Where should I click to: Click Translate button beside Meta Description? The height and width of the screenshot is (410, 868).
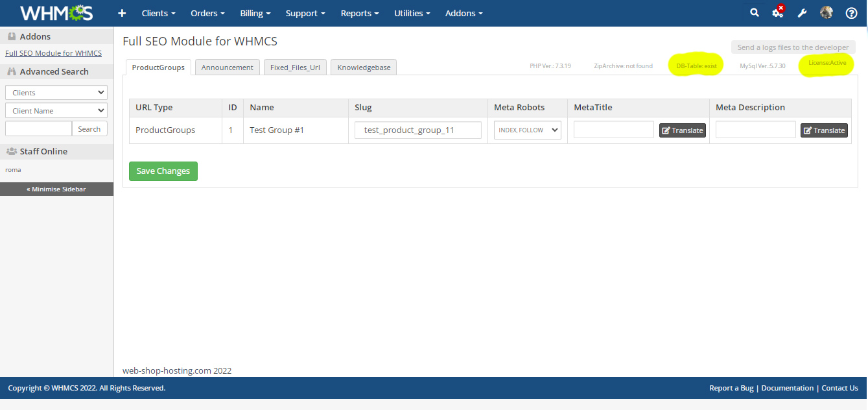click(824, 130)
